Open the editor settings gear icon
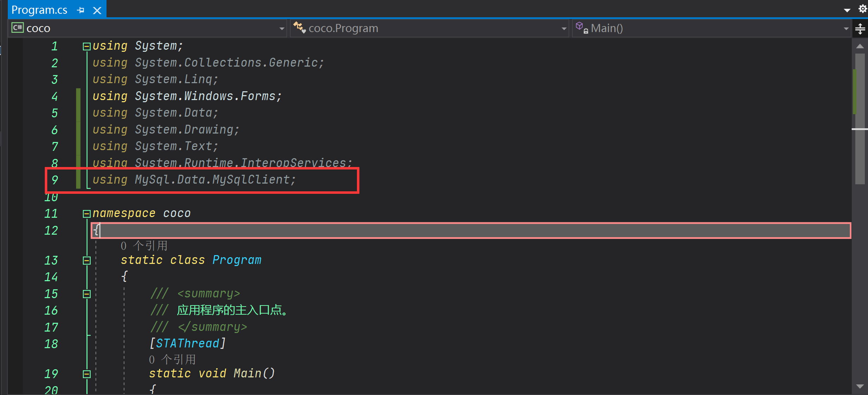The image size is (868, 395). coord(862,9)
